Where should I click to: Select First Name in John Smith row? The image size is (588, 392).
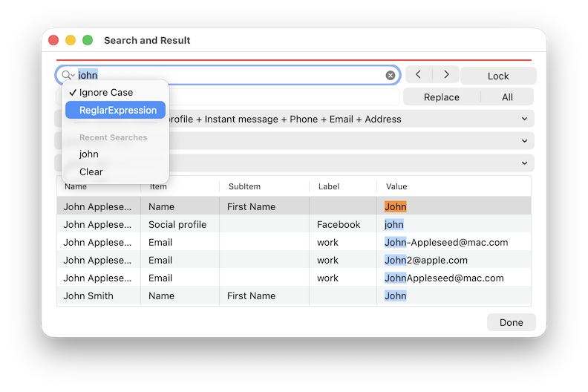pos(251,296)
